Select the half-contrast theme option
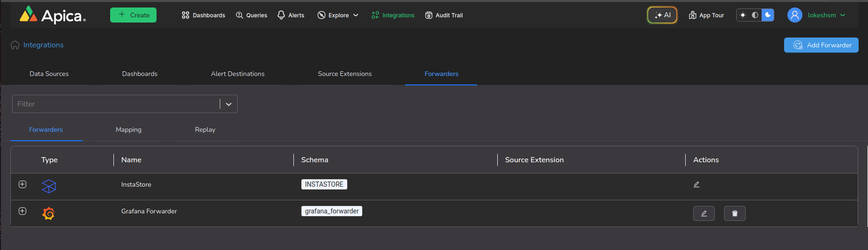Screen dimensions: 868x250 [755, 15]
